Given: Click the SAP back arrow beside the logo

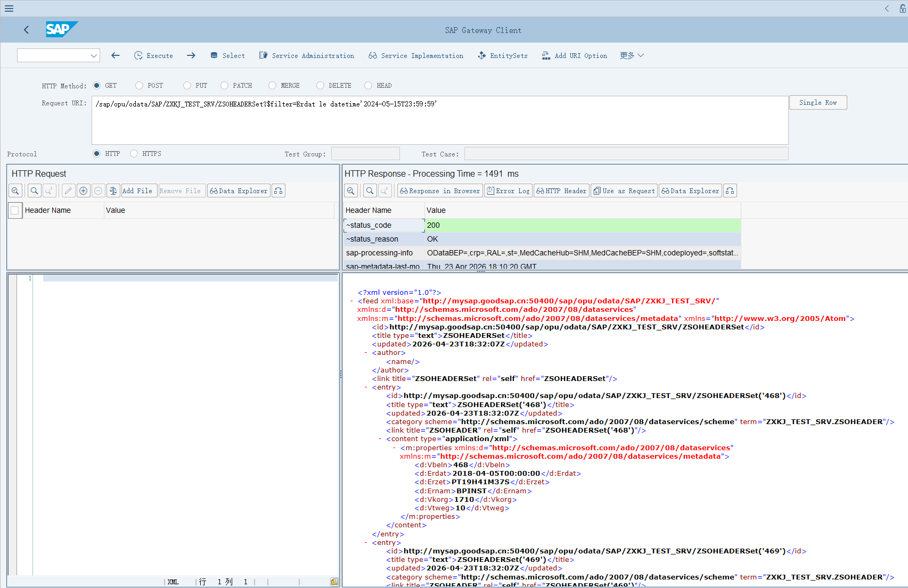Looking at the screenshot, I should coord(26,30).
